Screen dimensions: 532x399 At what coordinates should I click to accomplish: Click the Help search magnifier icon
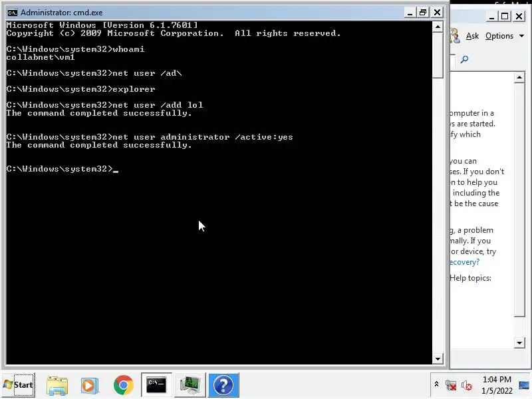click(464, 60)
